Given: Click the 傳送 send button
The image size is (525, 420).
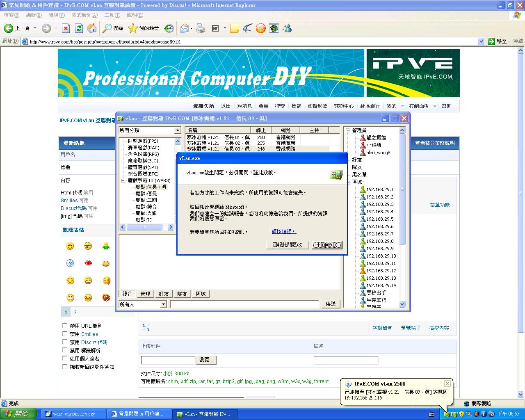Looking at the screenshot, I should 331,304.
